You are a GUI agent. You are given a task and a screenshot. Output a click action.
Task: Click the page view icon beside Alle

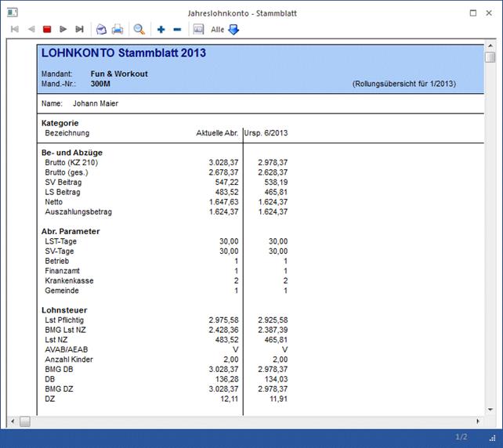click(x=198, y=30)
